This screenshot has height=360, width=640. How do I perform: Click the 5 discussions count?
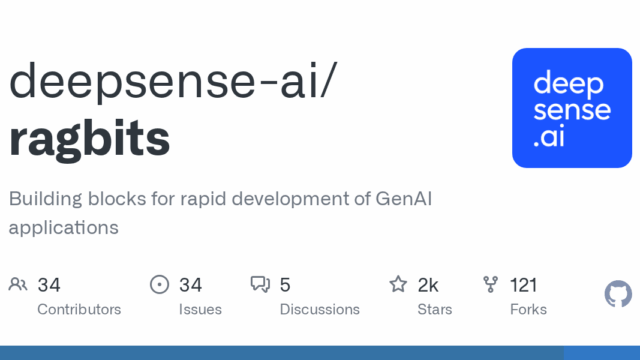(x=285, y=285)
